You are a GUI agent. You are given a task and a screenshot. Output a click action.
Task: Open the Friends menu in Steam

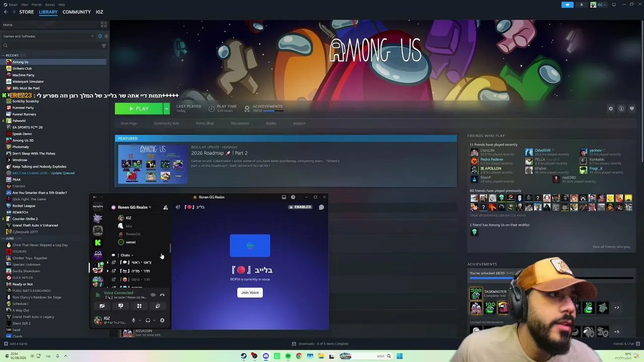coord(37,5)
